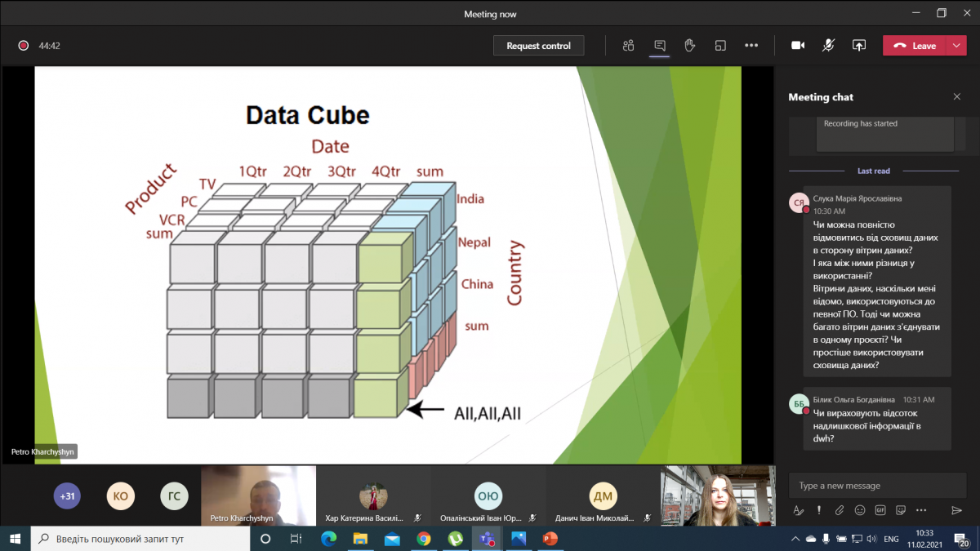
Task: Attach a file with paperclip icon
Action: click(840, 510)
